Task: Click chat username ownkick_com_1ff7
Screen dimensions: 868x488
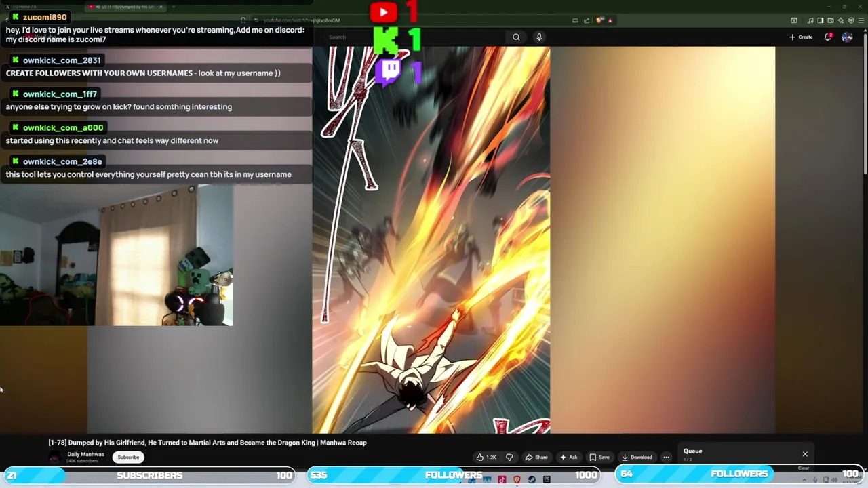Action: click(60, 94)
